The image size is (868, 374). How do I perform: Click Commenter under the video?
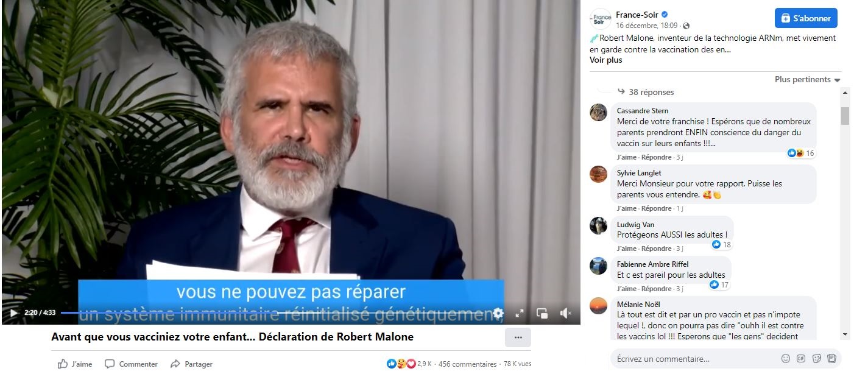(131, 364)
